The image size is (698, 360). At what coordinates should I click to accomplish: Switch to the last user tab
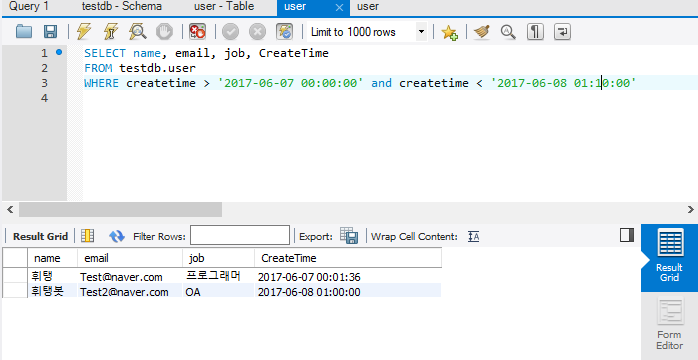point(368,7)
